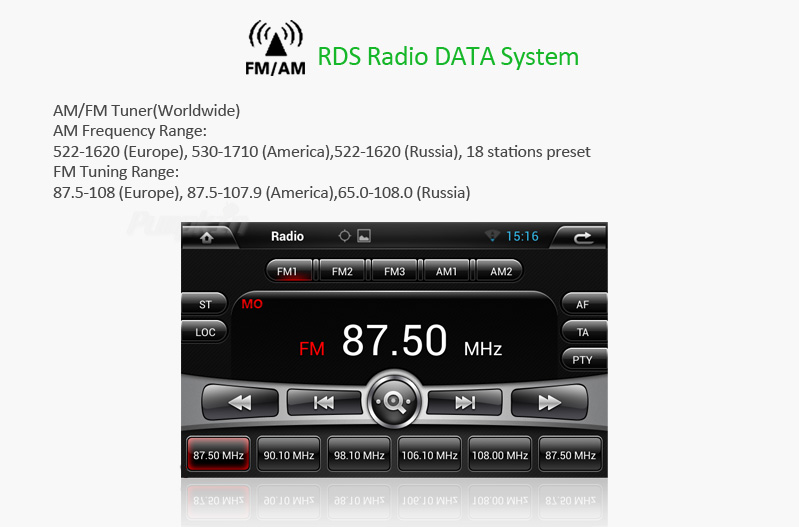799x527 pixels.
Task: Click the picture icon in the top bar
Action: pyautogui.click(x=364, y=237)
